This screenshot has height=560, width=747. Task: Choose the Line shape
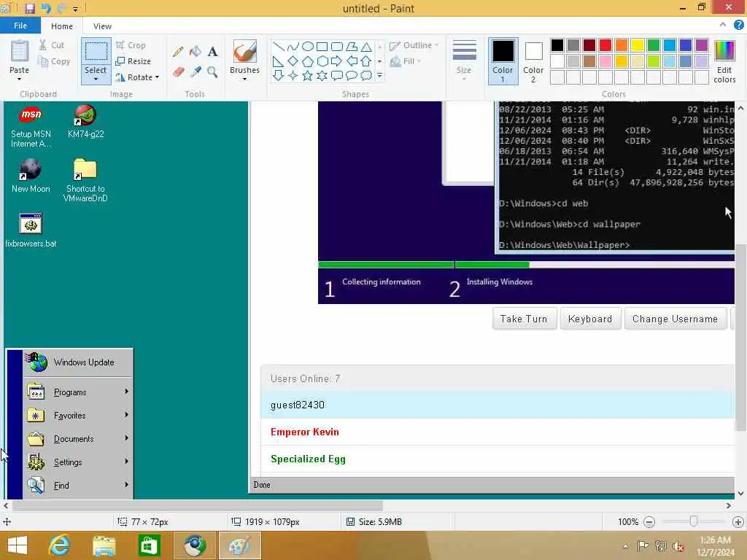coord(279,46)
